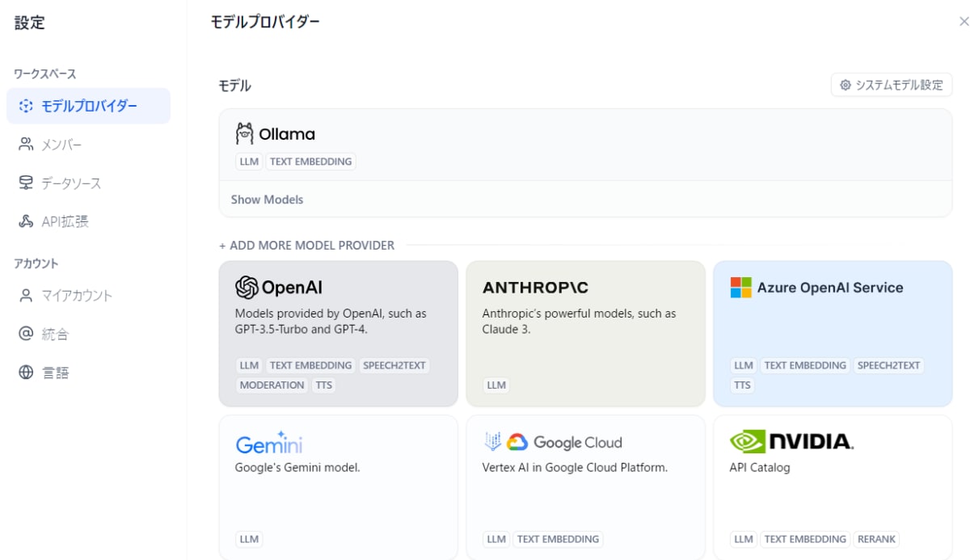
Task: Click the language globe icon
Action: tap(26, 373)
